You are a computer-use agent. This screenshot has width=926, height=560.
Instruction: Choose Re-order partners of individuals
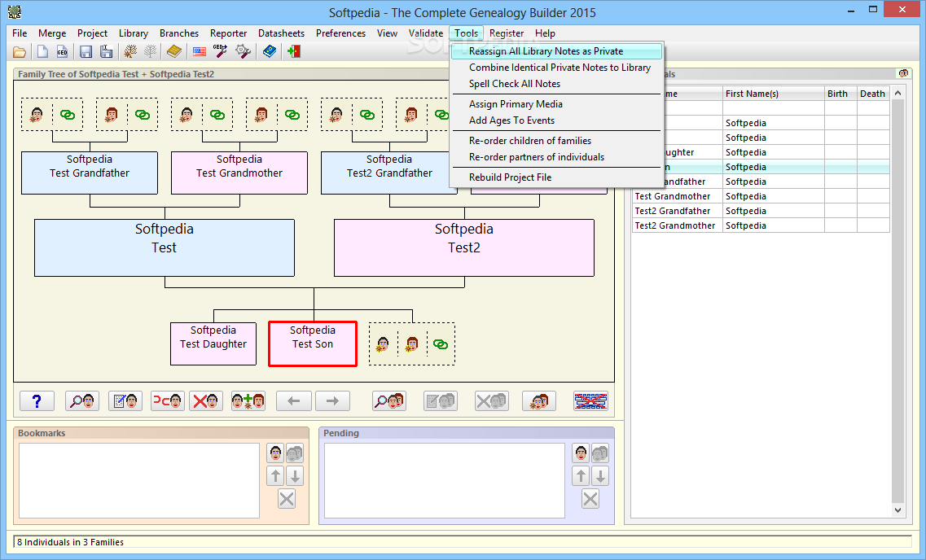(x=556, y=157)
